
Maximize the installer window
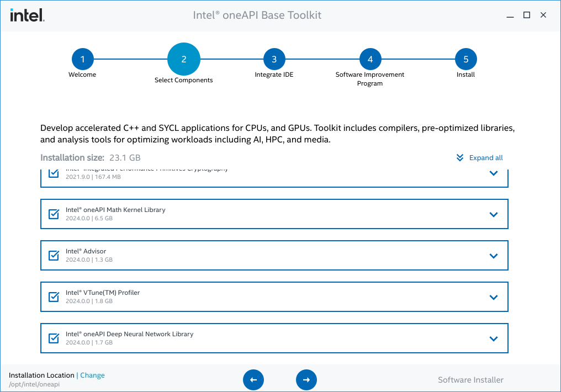(527, 15)
